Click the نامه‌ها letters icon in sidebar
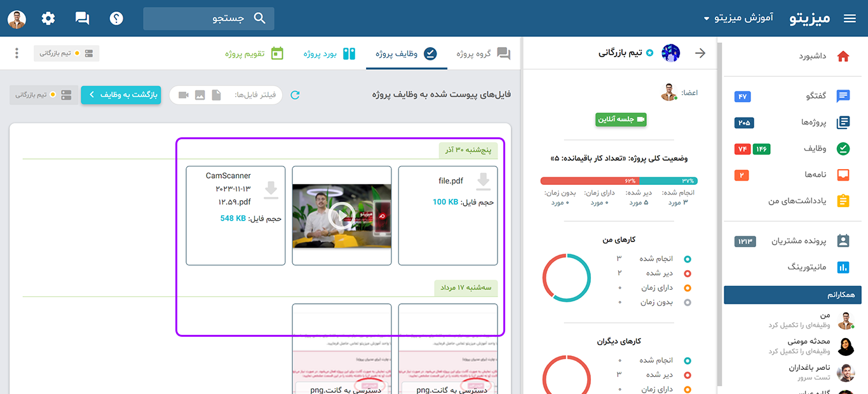 coord(843,175)
